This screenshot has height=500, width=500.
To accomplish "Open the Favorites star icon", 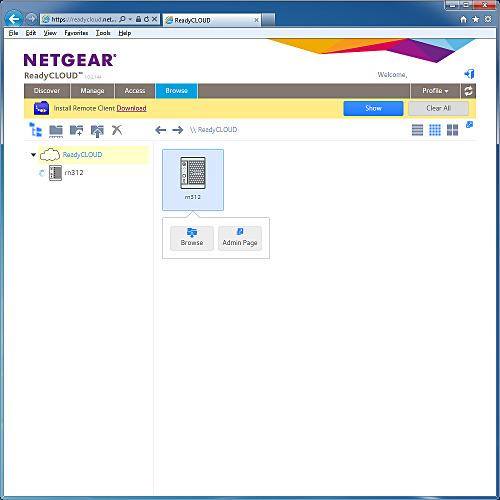I will [476, 19].
